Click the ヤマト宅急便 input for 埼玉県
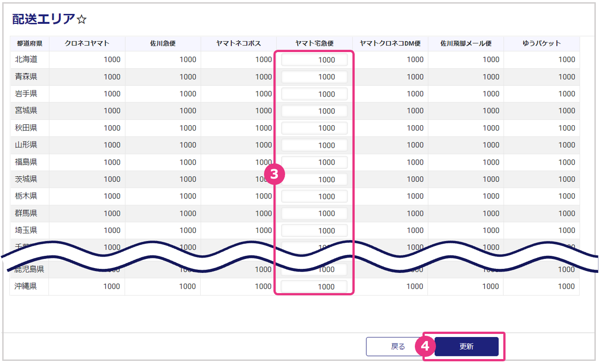The image size is (607, 364). [x=314, y=230]
